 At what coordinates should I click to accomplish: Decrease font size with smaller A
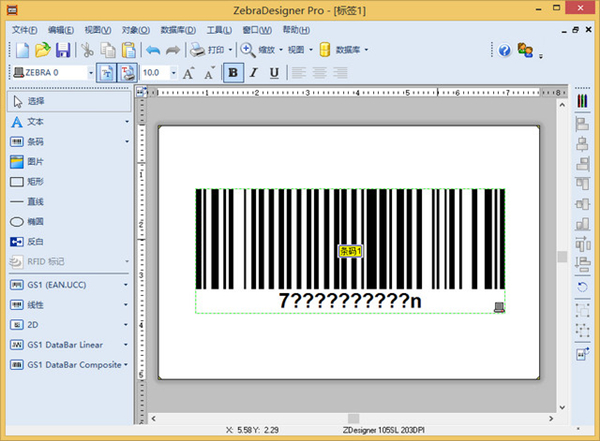coord(209,73)
